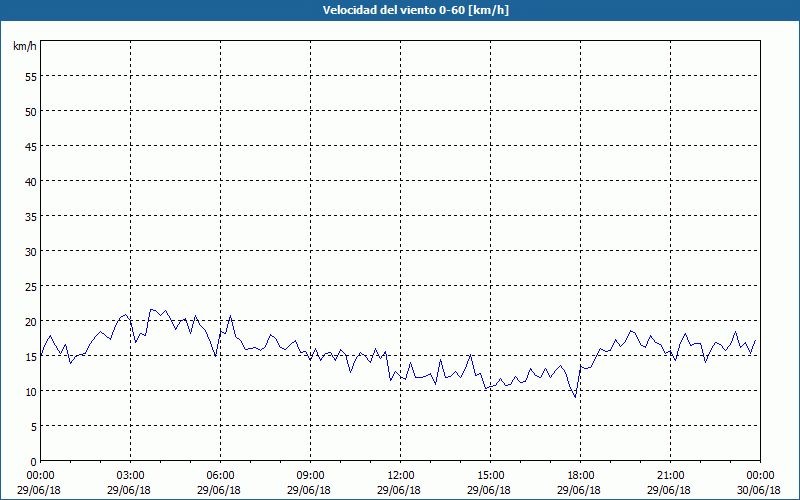Click the 'km/h' axis unit label
Viewport: 800px width, 500px height.
24,46
